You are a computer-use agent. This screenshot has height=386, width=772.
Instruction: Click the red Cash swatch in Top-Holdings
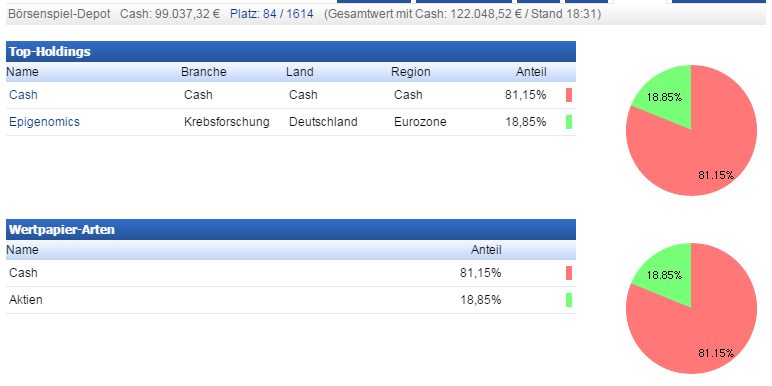tap(569, 95)
